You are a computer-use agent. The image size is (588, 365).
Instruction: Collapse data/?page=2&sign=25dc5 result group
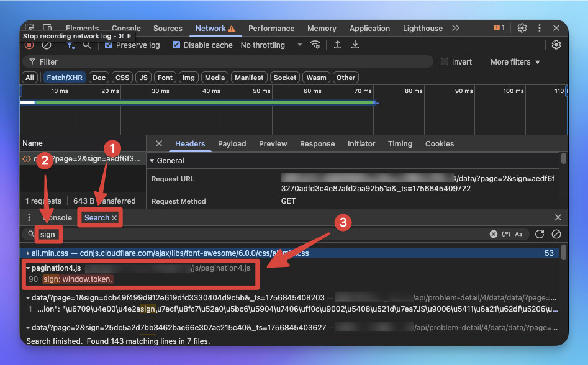pos(28,328)
